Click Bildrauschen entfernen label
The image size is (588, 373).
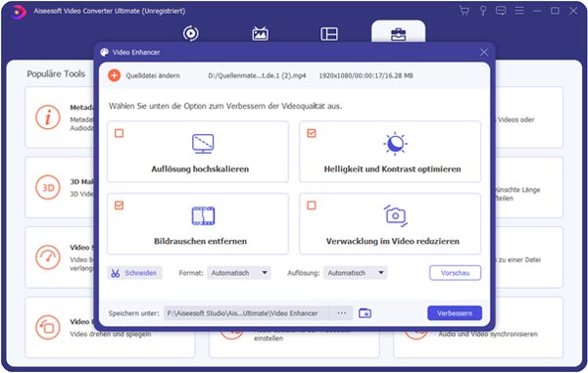click(x=200, y=241)
